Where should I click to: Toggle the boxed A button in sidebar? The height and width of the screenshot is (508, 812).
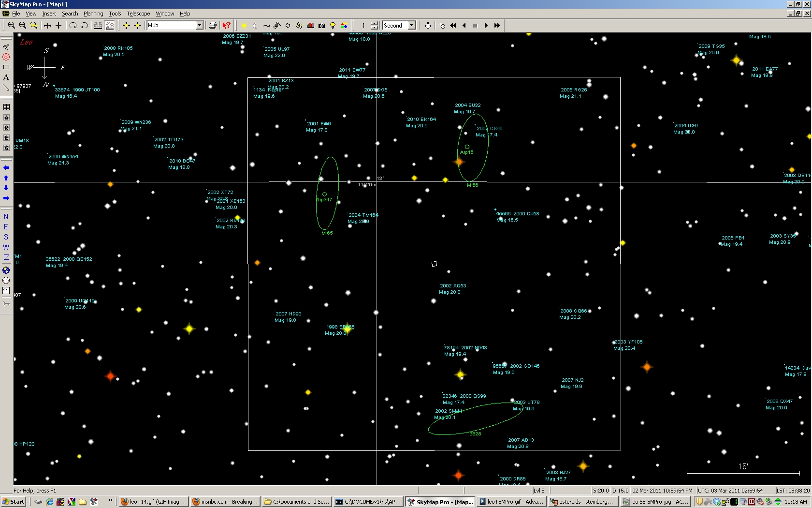(6, 118)
